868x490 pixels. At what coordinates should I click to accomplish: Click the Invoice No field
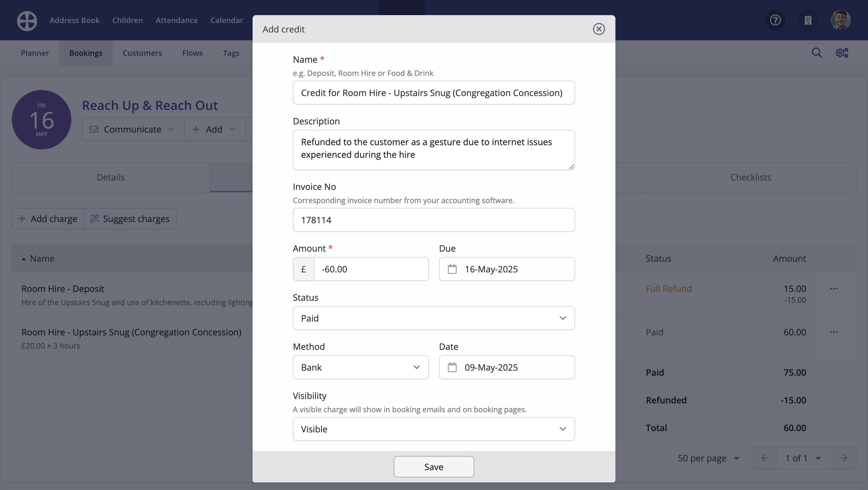click(434, 220)
